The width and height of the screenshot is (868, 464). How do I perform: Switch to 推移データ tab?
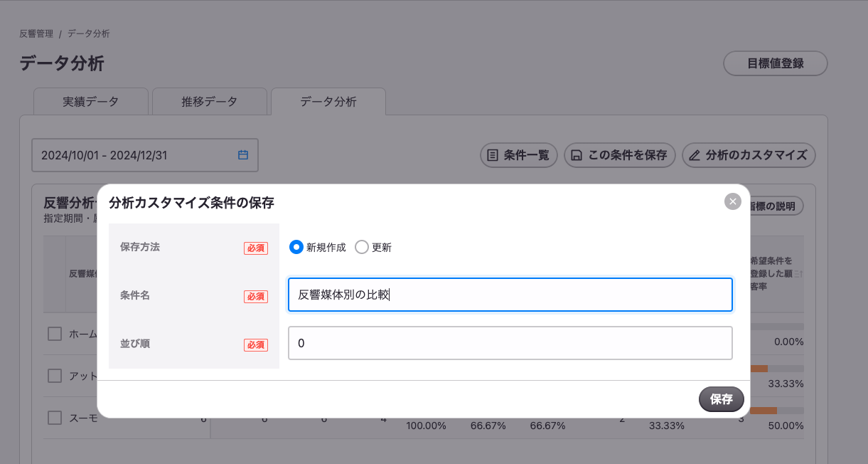[210, 101]
